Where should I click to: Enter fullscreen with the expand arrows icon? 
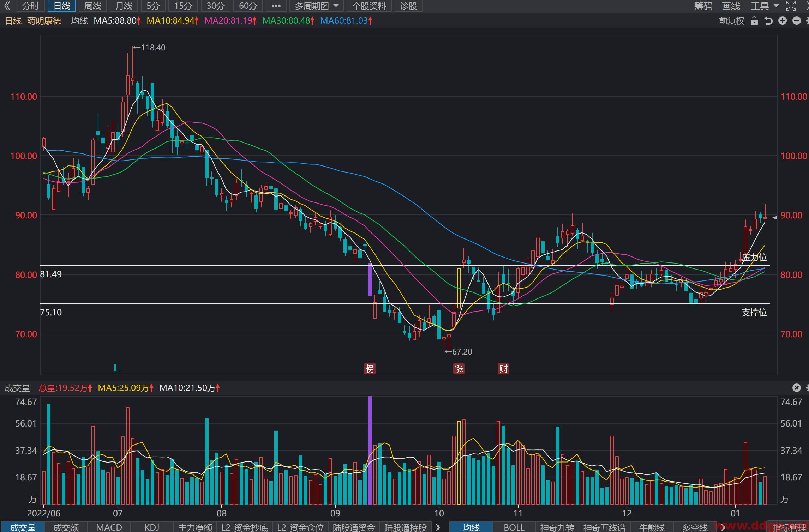tap(791, 6)
